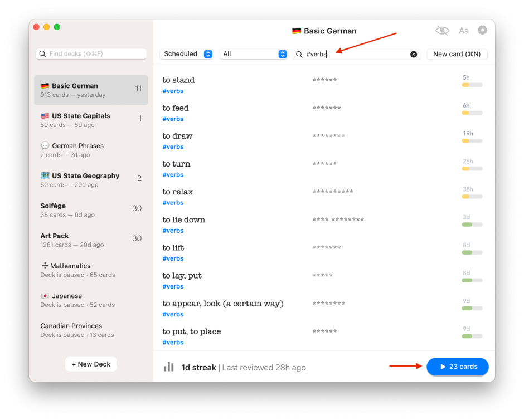Open statistics bar chart icon
This screenshot has width=524, height=420.
169,367
